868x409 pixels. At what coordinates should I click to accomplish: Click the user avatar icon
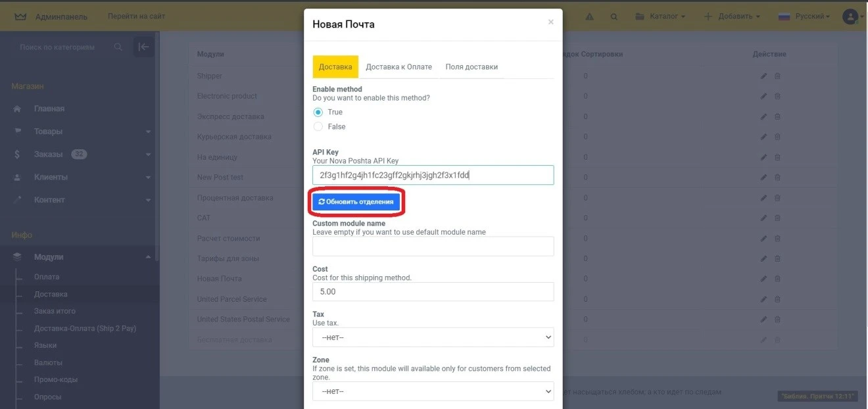pos(850,16)
